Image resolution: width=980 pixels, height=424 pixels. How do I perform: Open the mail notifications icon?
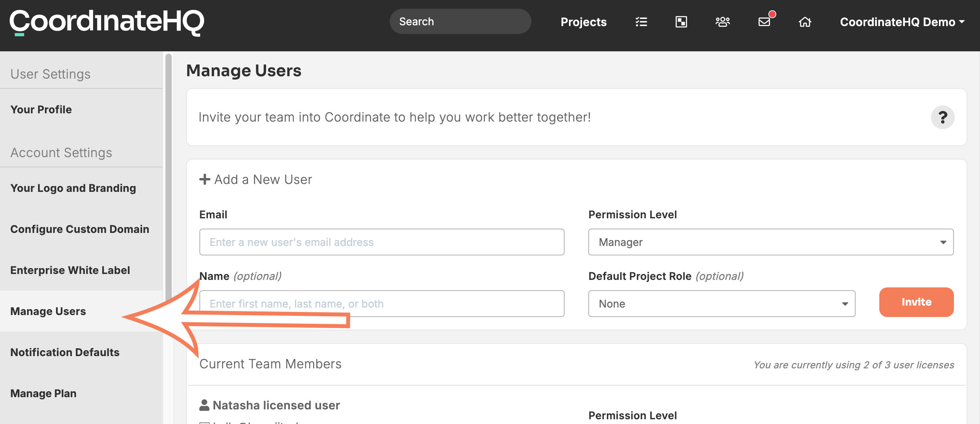pos(765,22)
